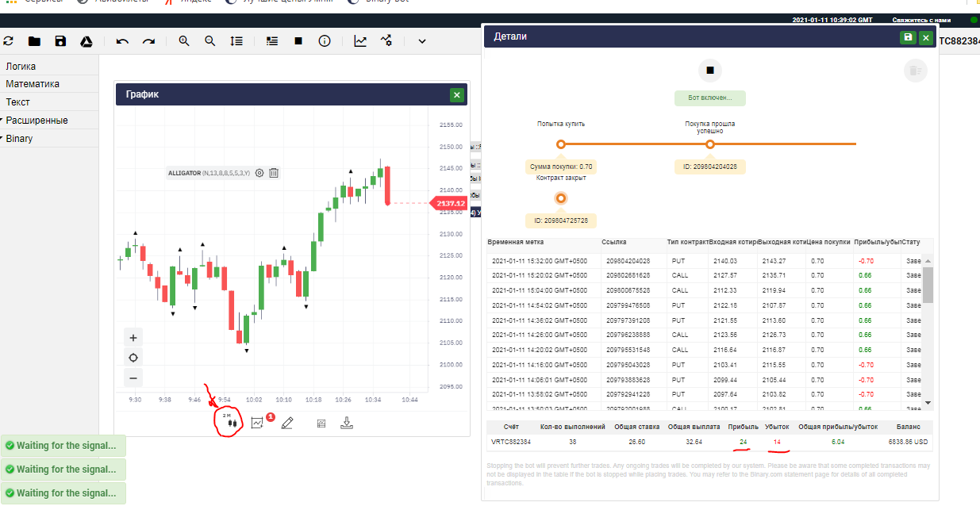Undo the last workspace action
This screenshot has height=506, width=980.
coord(122,41)
